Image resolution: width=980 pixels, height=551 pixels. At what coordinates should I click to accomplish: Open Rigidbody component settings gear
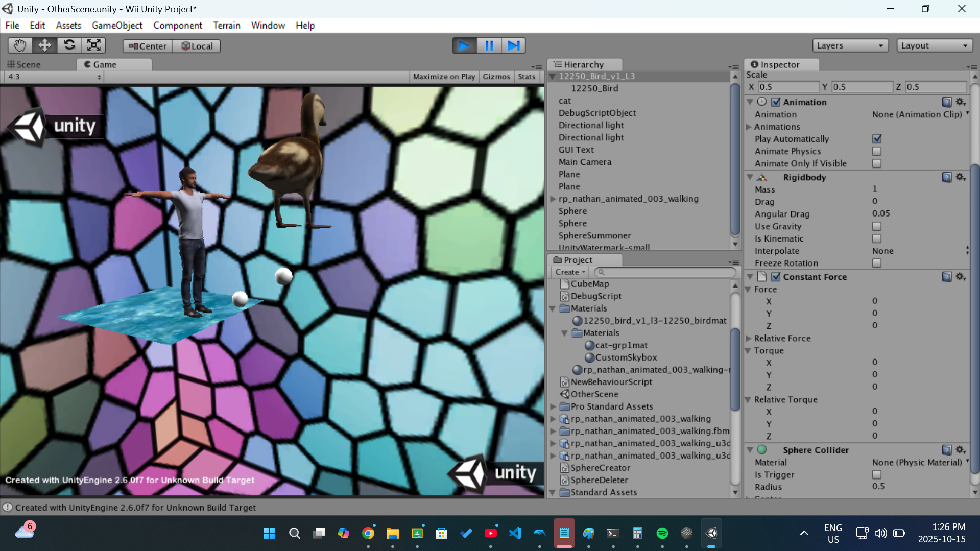coord(961,177)
